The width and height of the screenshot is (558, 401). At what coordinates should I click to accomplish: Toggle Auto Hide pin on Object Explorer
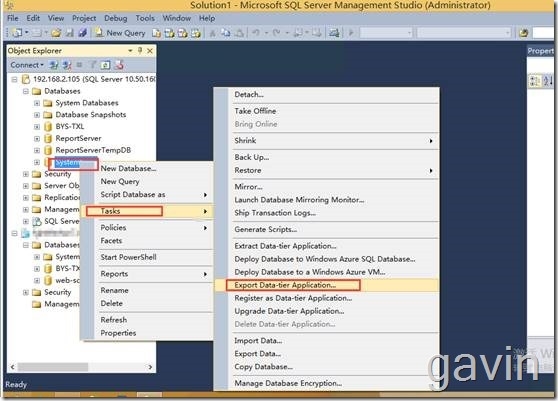pos(140,51)
